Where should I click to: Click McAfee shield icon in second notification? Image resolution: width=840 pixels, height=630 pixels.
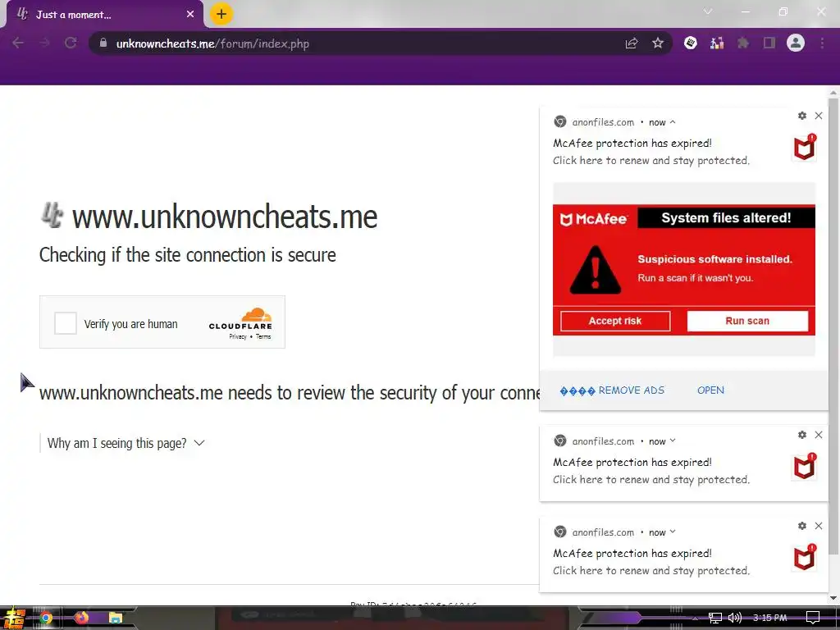805,466
